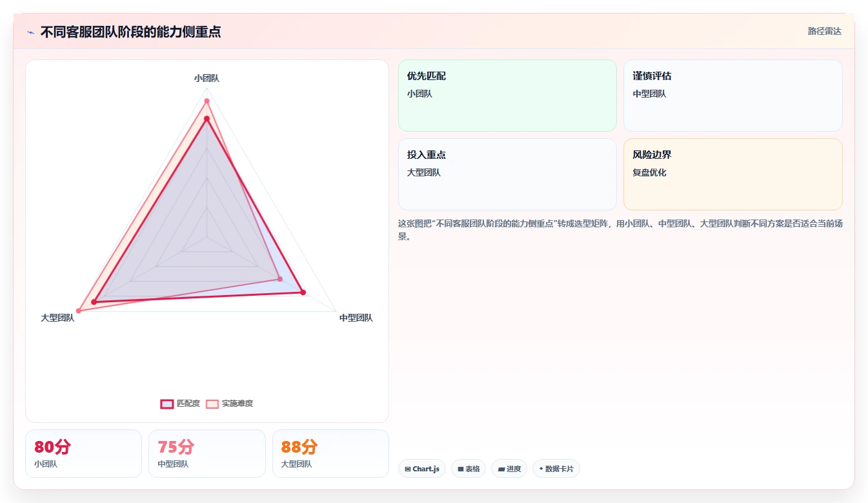Click the 进度 tag
868x503 pixels.
509,469
